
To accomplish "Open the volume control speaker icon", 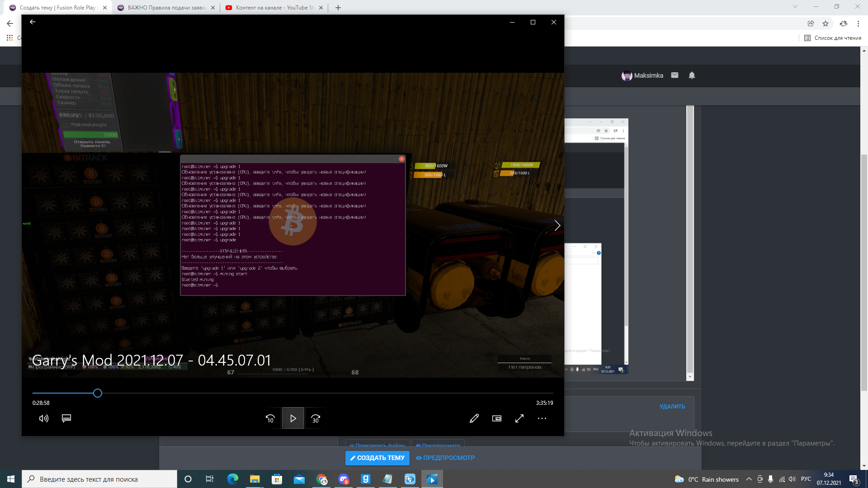I will (43, 418).
